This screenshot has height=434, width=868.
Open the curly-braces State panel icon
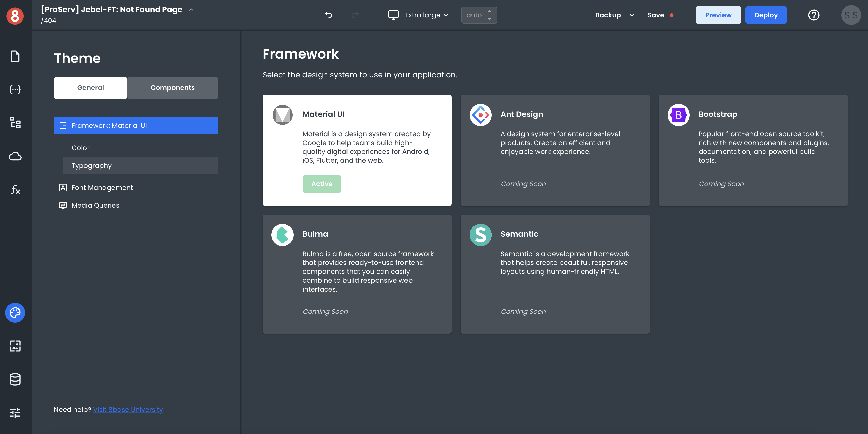(15, 89)
